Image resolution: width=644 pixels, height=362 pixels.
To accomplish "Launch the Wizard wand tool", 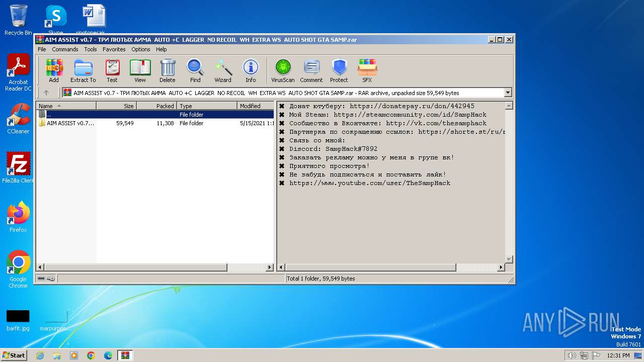I will pyautogui.click(x=223, y=71).
